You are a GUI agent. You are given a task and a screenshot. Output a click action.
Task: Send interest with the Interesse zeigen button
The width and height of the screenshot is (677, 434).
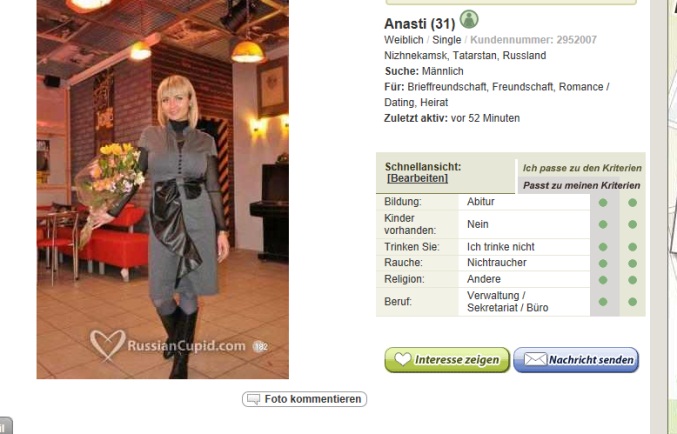447,360
